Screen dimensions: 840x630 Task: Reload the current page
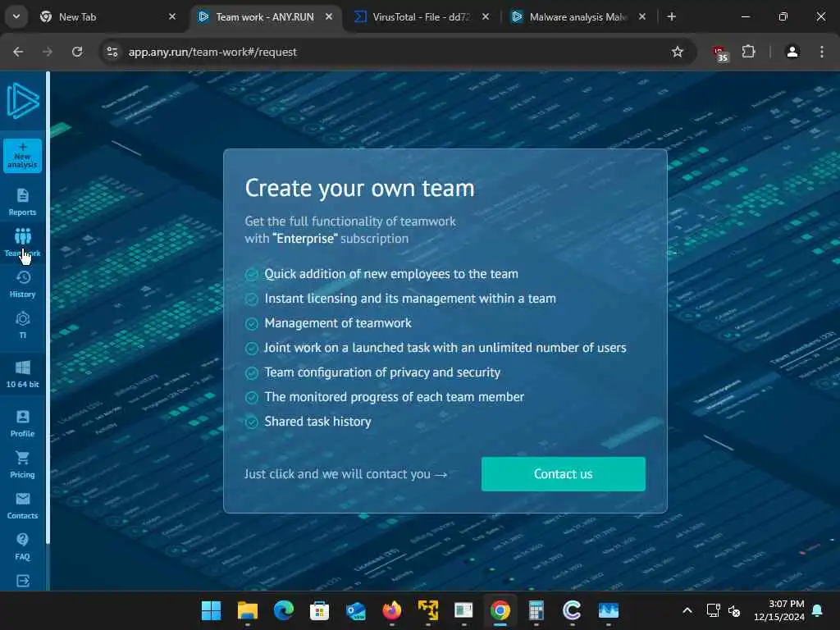pyautogui.click(x=77, y=52)
